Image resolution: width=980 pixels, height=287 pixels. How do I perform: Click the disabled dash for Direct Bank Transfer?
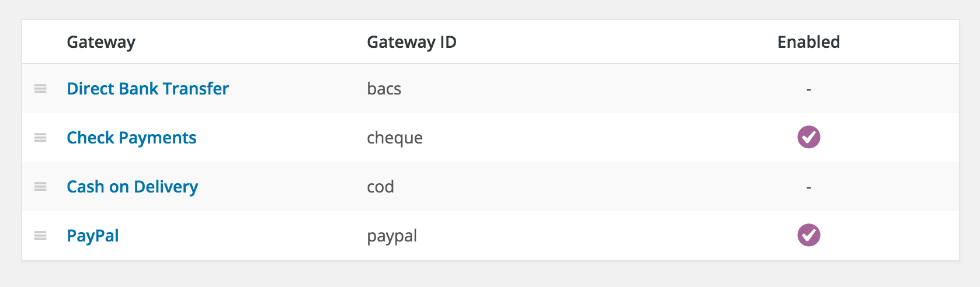[808, 90]
